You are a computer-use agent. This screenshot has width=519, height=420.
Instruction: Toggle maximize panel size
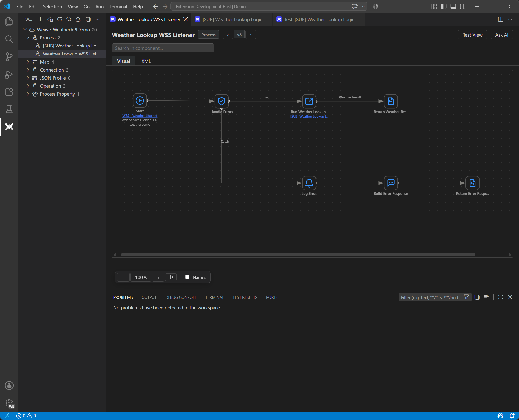(501, 297)
